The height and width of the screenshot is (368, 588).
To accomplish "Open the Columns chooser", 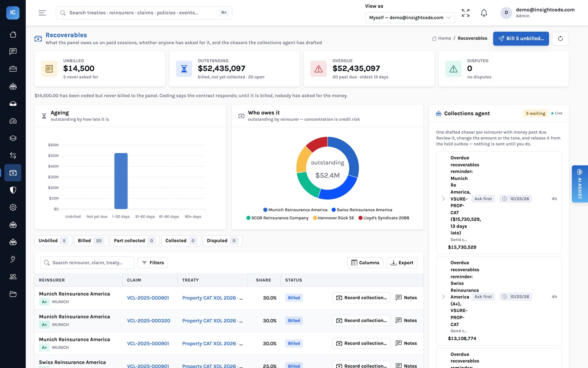I will click(x=365, y=263).
